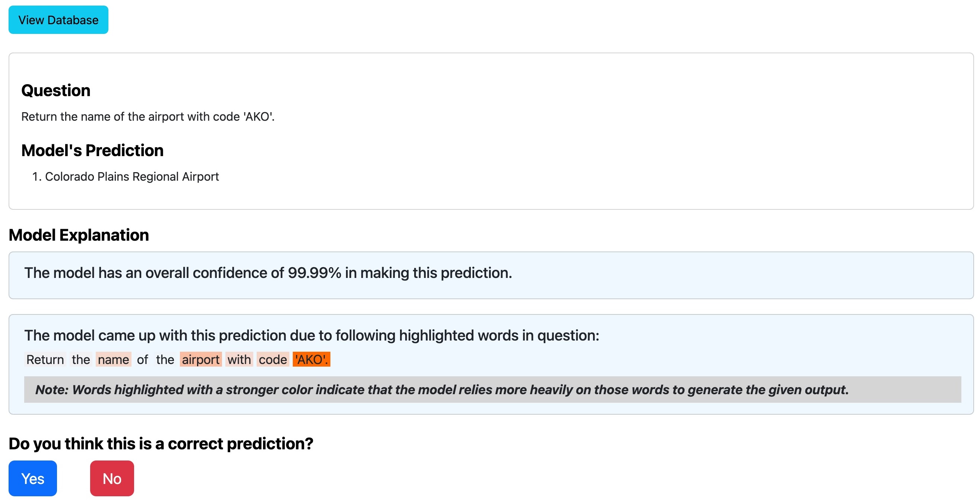This screenshot has height=500, width=980.
Task: Click highlighted "the" just before "airport"
Action: tap(165, 359)
